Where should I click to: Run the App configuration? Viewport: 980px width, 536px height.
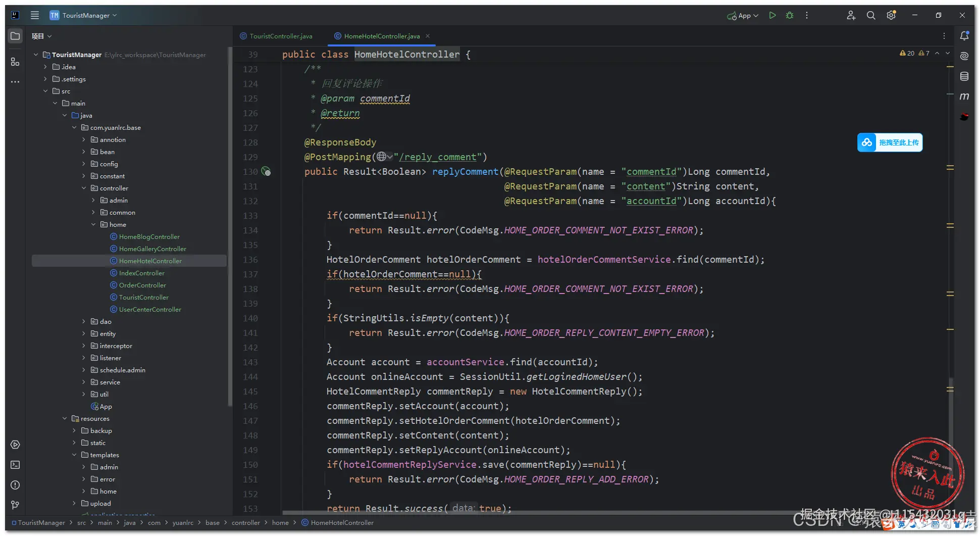[x=772, y=15]
